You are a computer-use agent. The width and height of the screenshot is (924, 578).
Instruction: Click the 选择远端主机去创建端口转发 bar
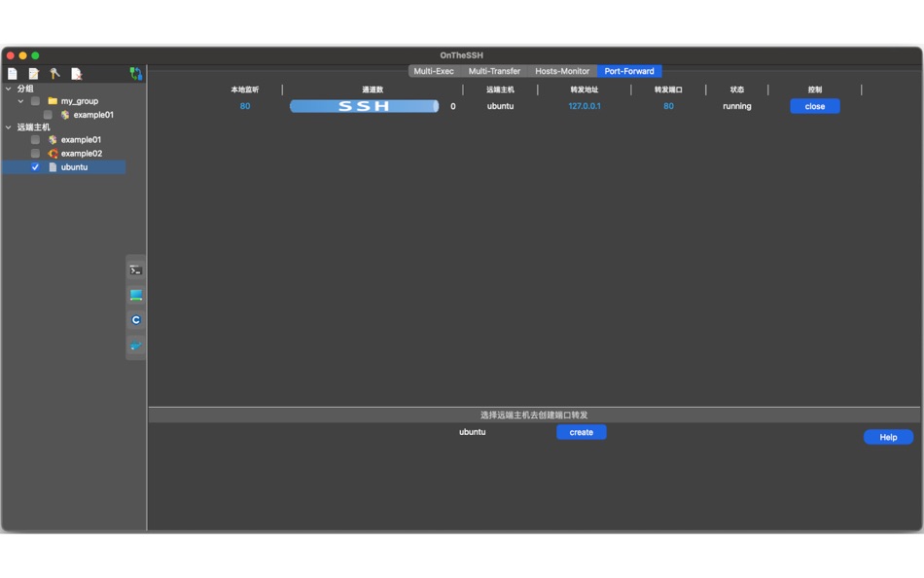click(534, 415)
